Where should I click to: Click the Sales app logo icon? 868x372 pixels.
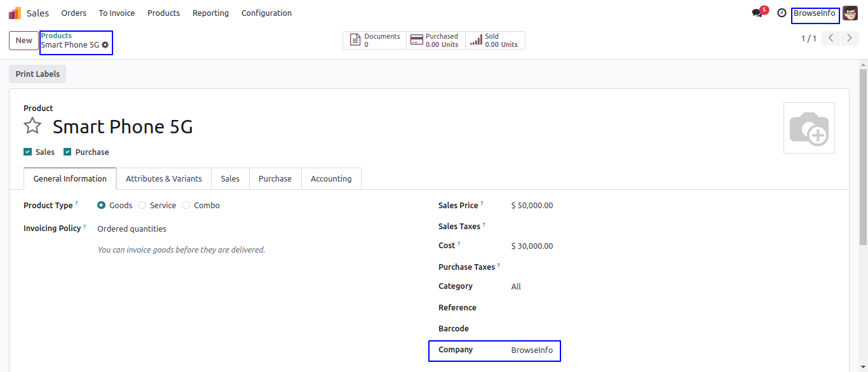coord(15,13)
